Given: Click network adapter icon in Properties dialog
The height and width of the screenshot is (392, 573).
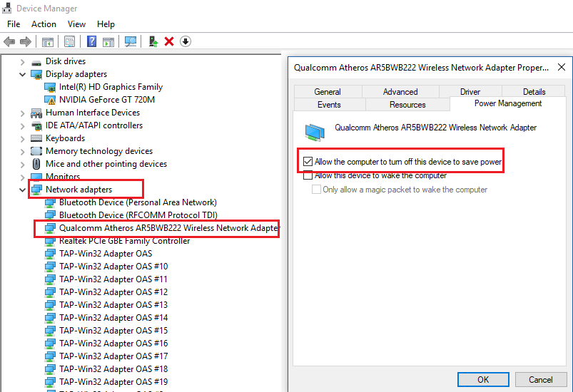Looking at the screenshot, I should (x=315, y=132).
